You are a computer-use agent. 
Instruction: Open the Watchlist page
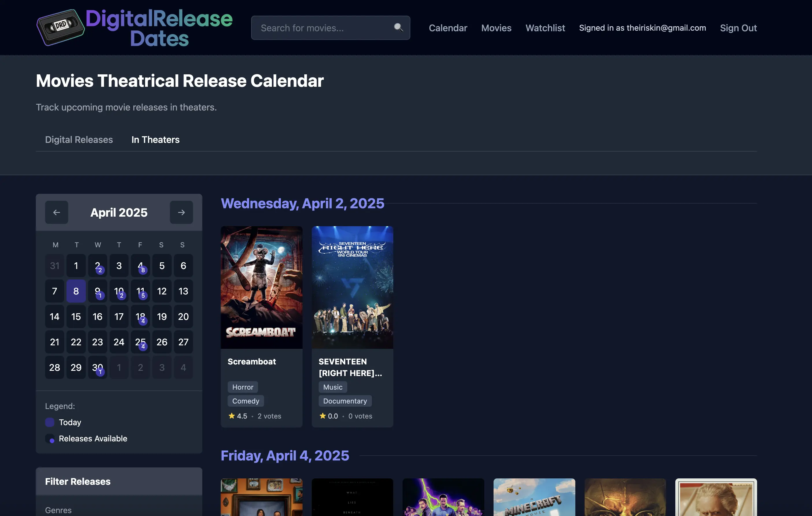point(545,28)
